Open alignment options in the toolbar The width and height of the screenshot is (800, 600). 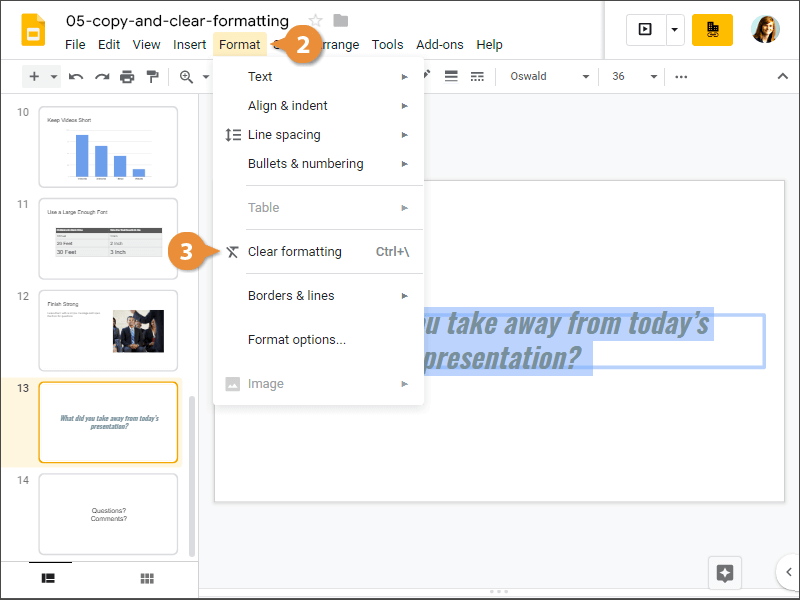[x=453, y=76]
